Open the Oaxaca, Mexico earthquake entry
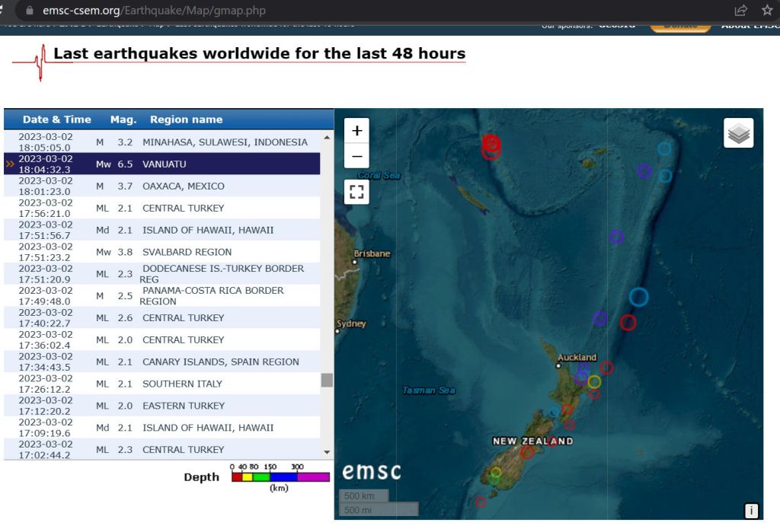780x532 pixels. [x=183, y=186]
